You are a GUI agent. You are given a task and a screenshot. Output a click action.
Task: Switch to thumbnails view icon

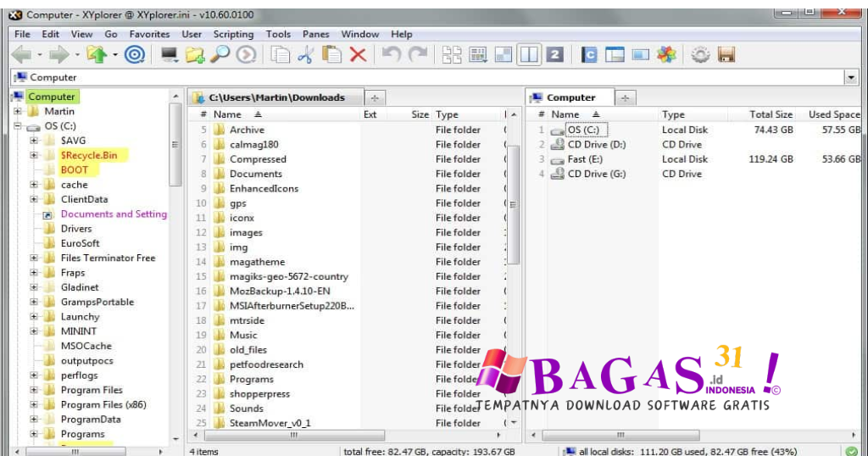pos(452,55)
